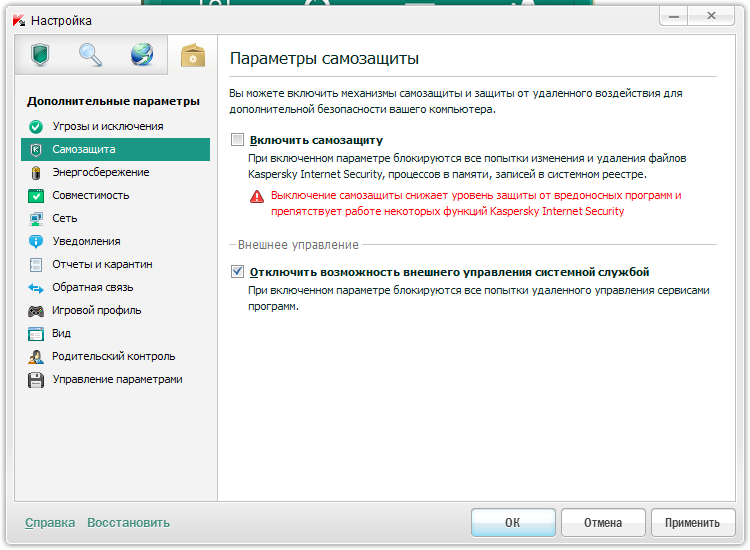The width and height of the screenshot is (750, 550).
Task: Click the Восстановить restore link
Action: coord(128,523)
